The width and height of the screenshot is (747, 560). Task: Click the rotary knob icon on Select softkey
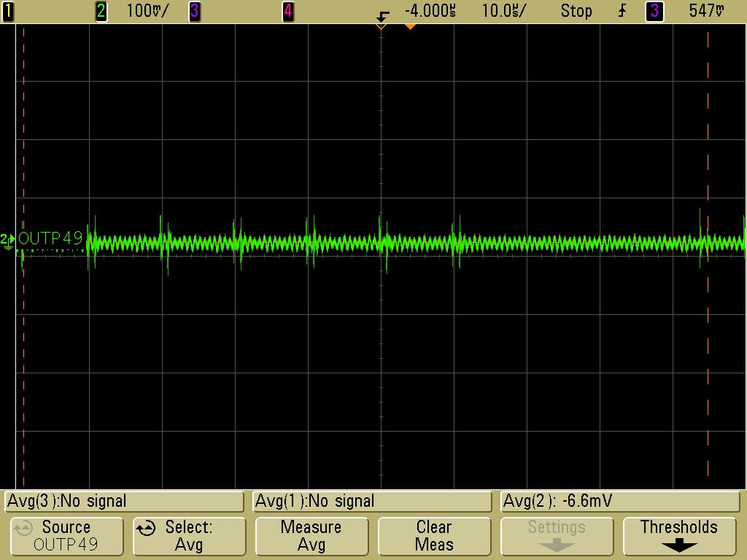(x=146, y=528)
